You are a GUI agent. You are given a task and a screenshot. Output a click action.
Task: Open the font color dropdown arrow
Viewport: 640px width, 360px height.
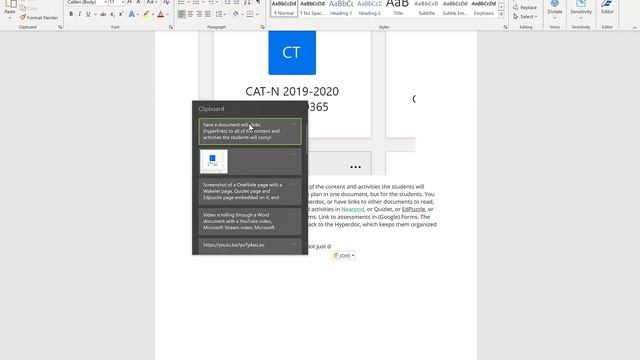point(167,14)
